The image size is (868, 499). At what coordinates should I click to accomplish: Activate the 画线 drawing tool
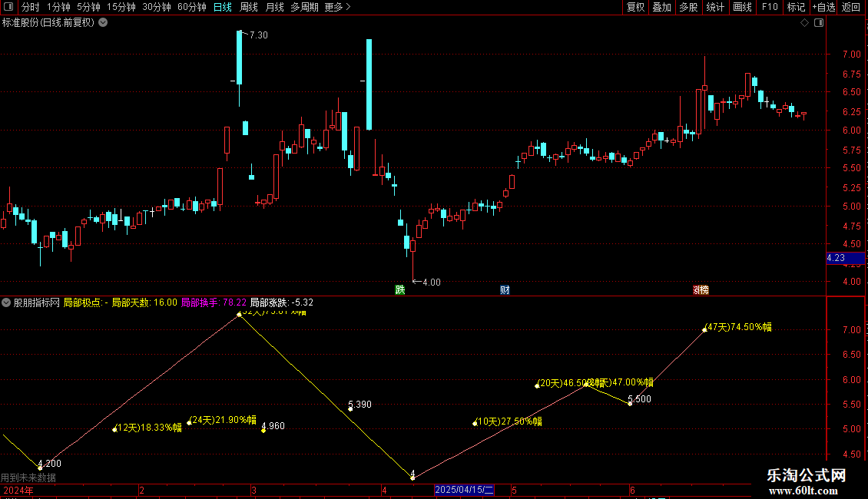pyautogui.click(x=742, y=7)
